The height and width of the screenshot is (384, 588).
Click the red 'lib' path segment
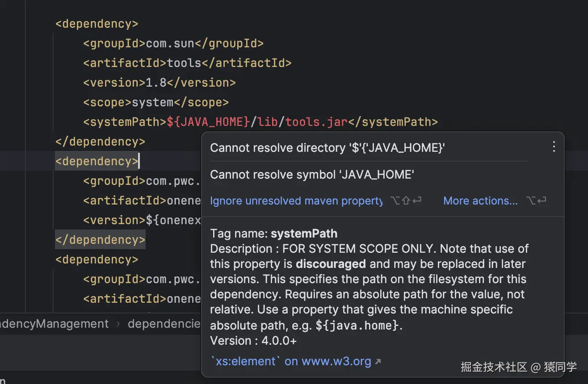click(x=268, y=122)
